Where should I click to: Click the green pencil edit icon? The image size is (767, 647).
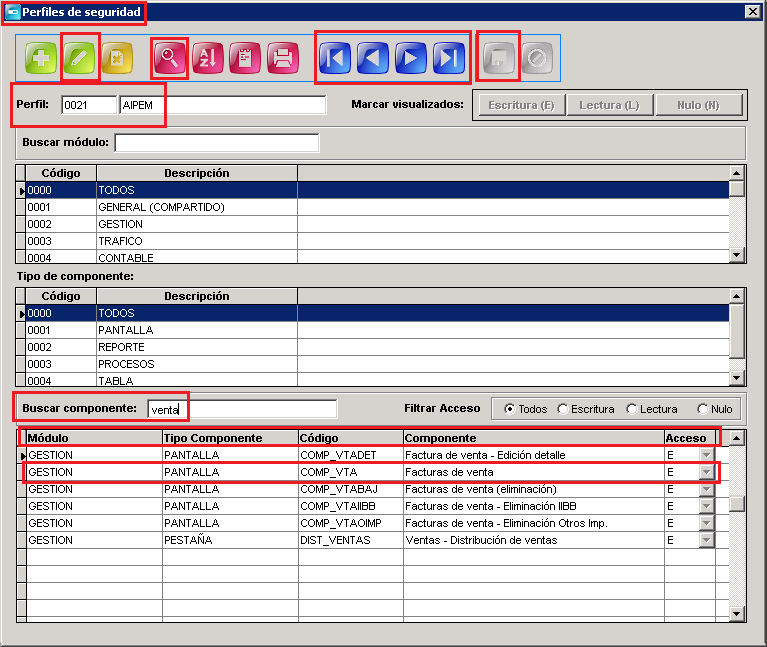tap(79, 58)
